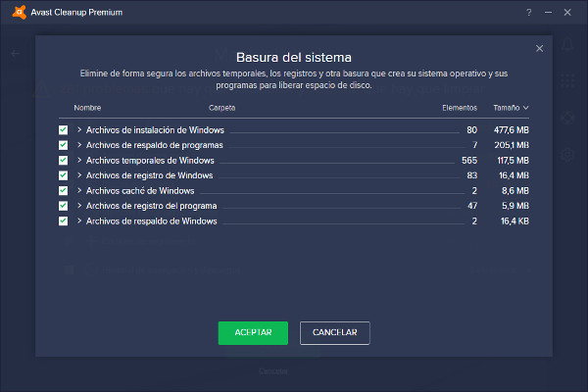Click the Carpeta column header
The image size is (588, 392).
tap(221, 108)
